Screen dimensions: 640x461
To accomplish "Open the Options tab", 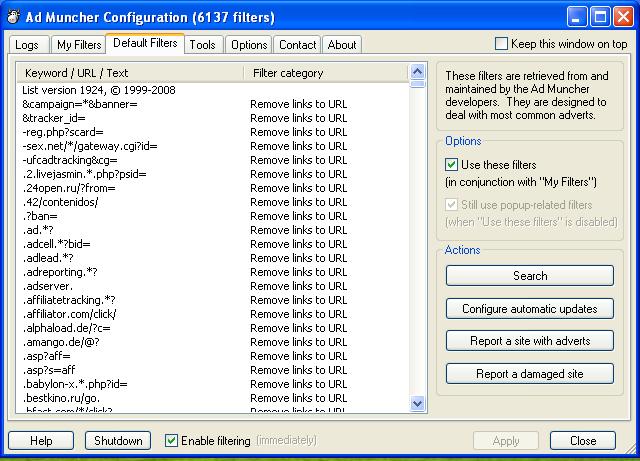I will (x=249, y=45).
